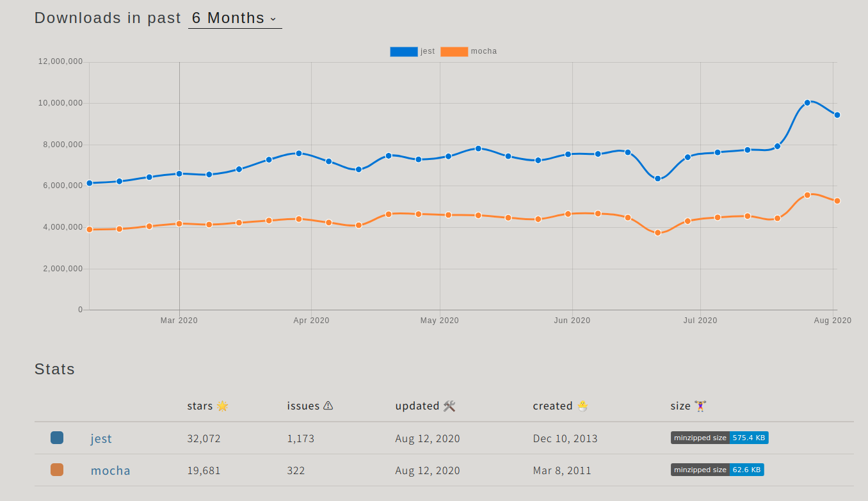Click jest's star count 32,072
868x501 pixels.
(204, 438)
